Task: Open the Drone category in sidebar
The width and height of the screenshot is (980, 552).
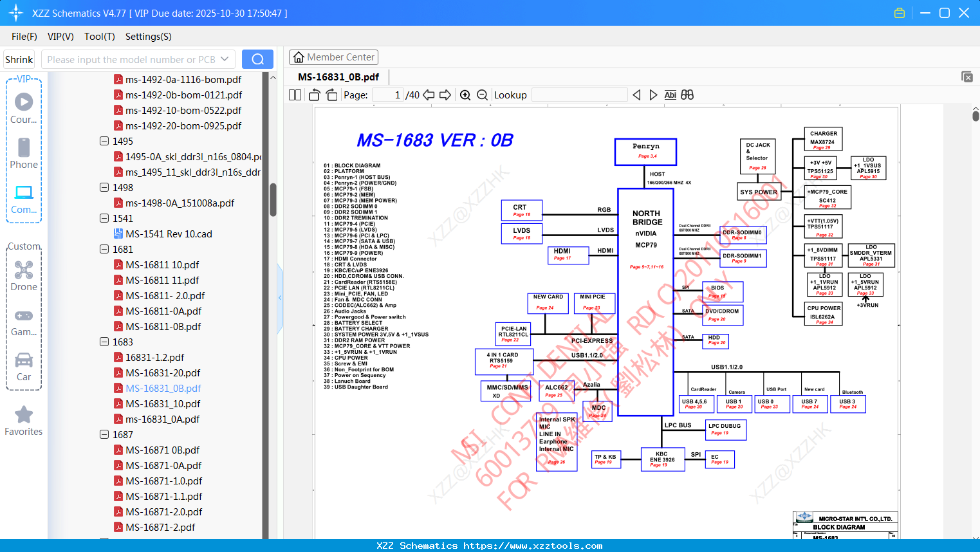Action: [24, 275]
